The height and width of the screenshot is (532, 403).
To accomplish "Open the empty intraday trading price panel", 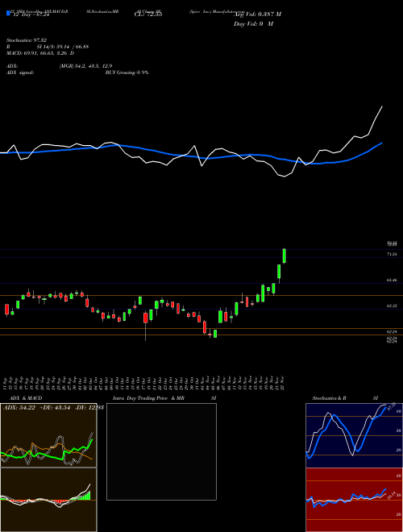I will [x=161, y=451].
